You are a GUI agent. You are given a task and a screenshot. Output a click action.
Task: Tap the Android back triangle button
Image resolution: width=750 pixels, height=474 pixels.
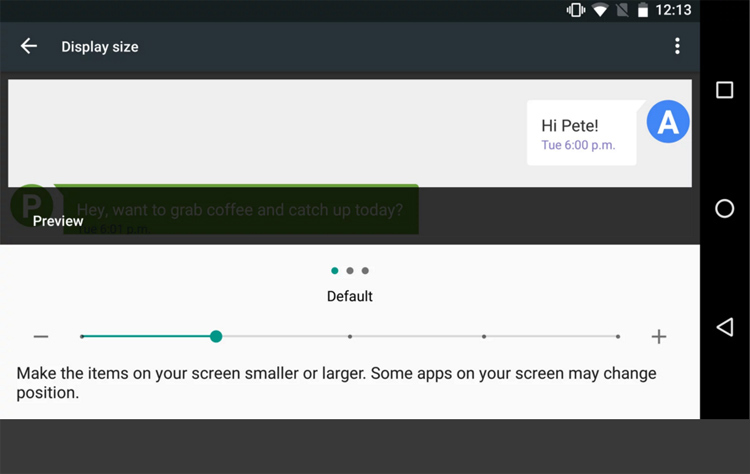pos(725,327)
